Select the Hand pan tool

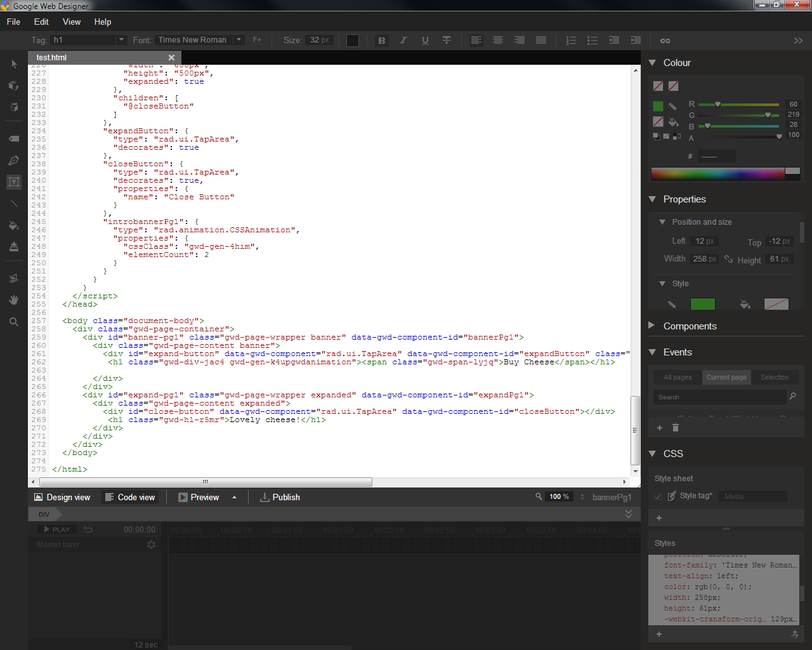point(13,300)
